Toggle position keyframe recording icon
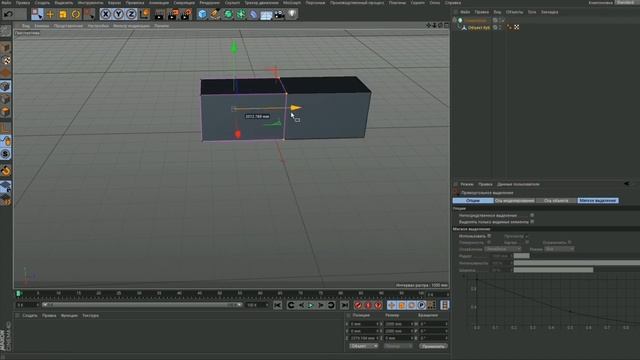This screenshot has height=360, width=640. [391, 305]
